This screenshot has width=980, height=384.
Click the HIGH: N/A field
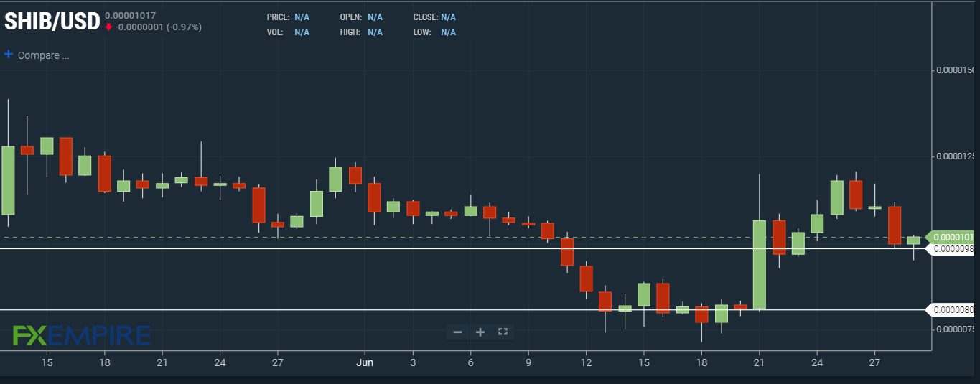point(361,32)
